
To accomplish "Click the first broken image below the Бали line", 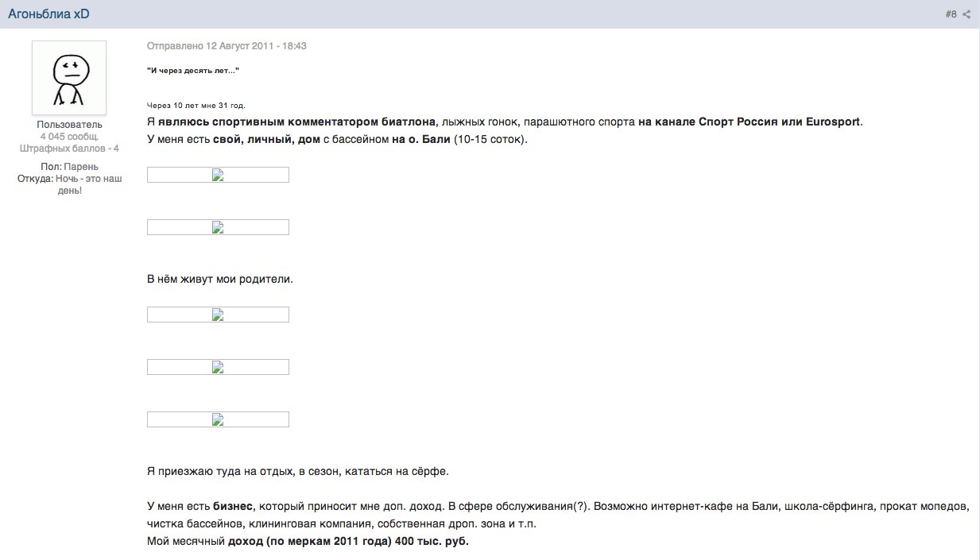I will [x=218, y=175].
